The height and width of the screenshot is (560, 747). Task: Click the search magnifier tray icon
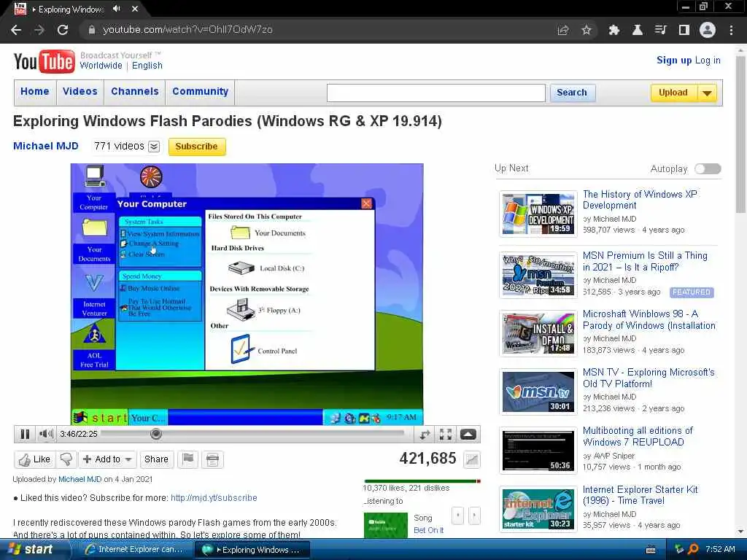[x=693, y=549]
